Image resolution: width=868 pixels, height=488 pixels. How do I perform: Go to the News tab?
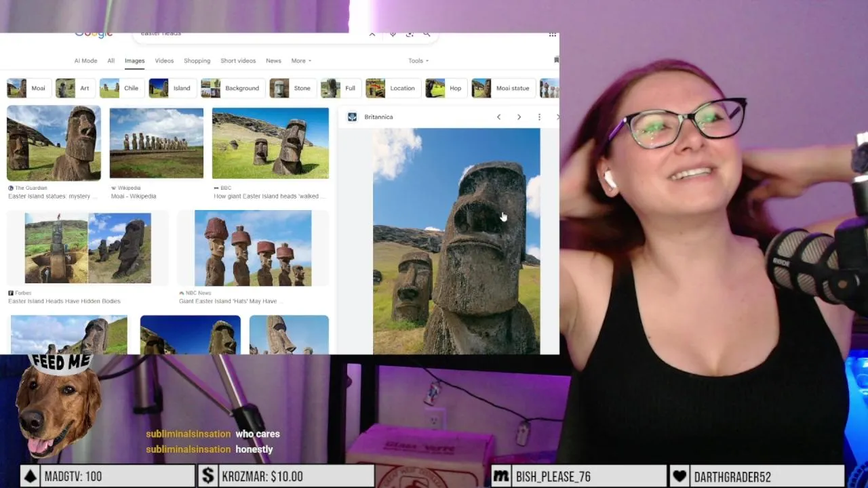(x=273, y=61)
